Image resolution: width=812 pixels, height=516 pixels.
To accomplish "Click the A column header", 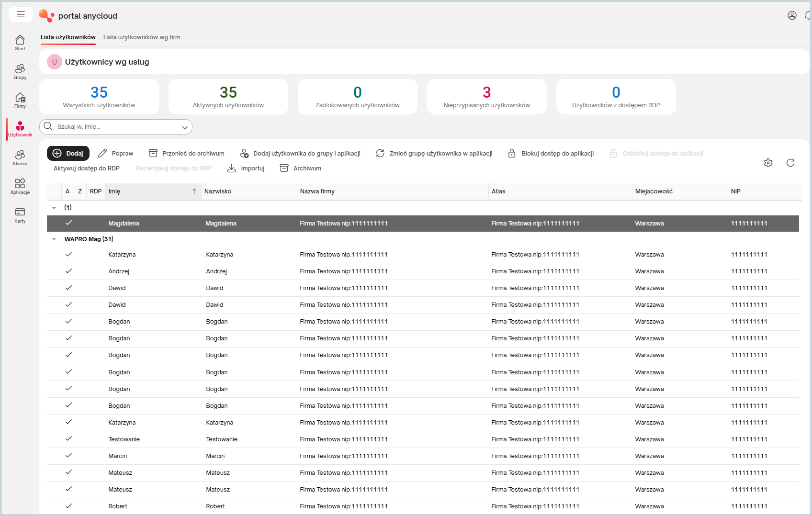I will (x=68, y=191).
